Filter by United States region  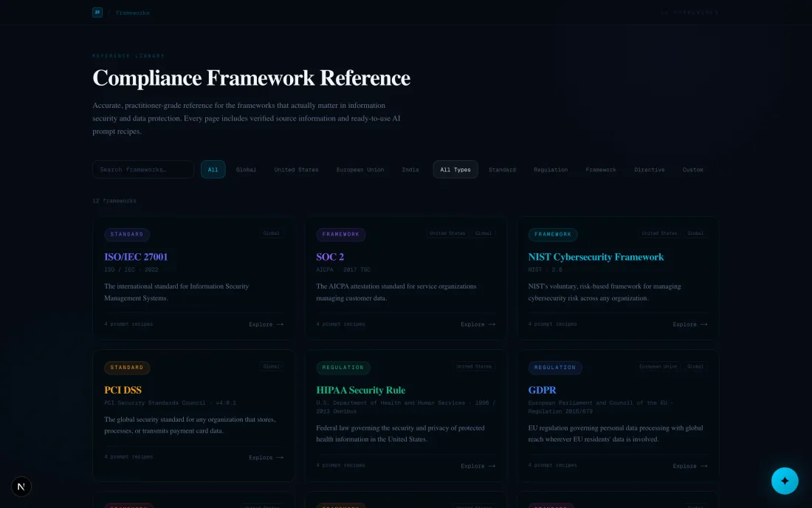(x=296, y=169)
